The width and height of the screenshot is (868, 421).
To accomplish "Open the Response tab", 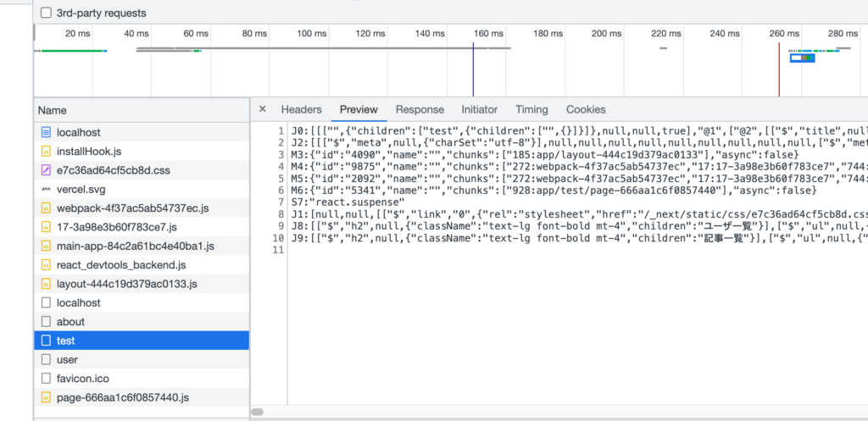I will point(420,109).
